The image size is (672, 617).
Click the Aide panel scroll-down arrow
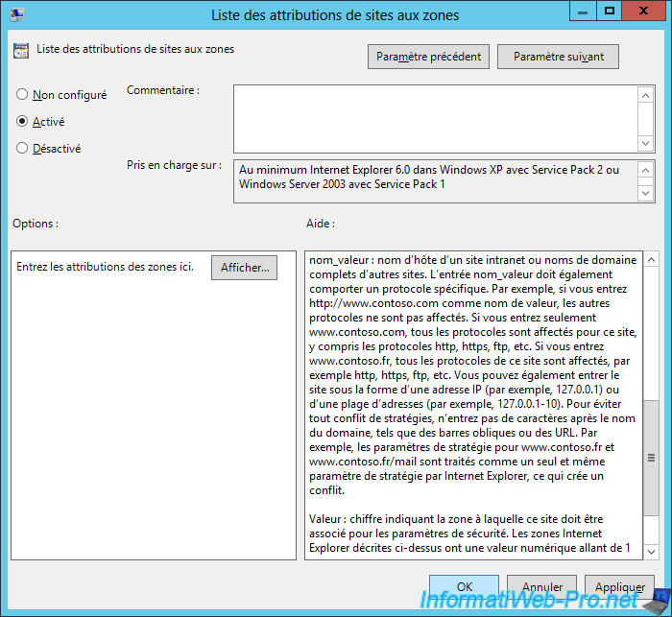650,550
